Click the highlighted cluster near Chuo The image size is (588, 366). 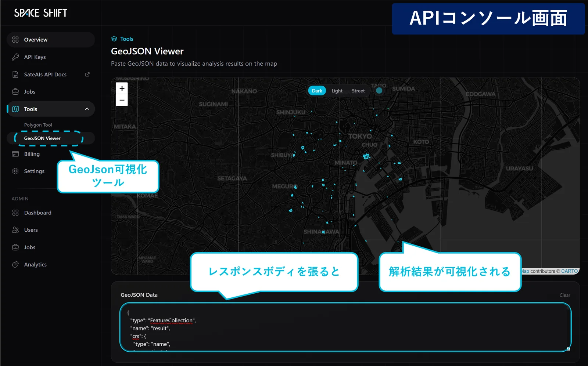click(x=366, y=156)
